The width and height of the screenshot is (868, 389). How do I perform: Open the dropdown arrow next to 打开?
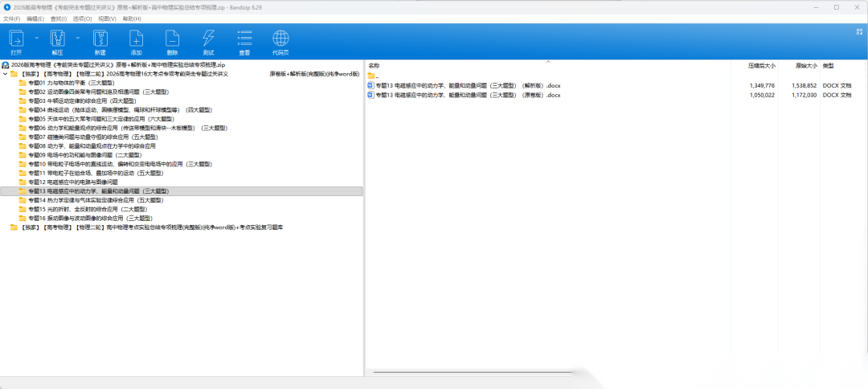[36, 38]
